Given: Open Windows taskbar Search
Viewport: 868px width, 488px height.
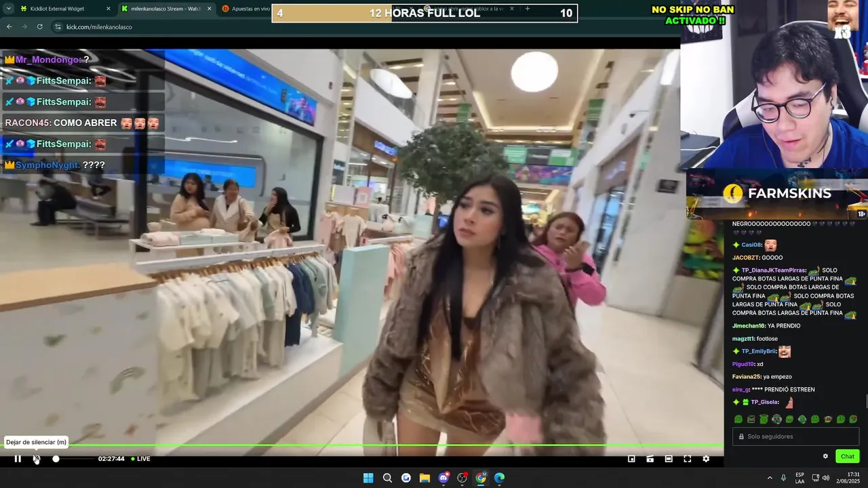Looking at the screenshot, I should coord(387,478).
